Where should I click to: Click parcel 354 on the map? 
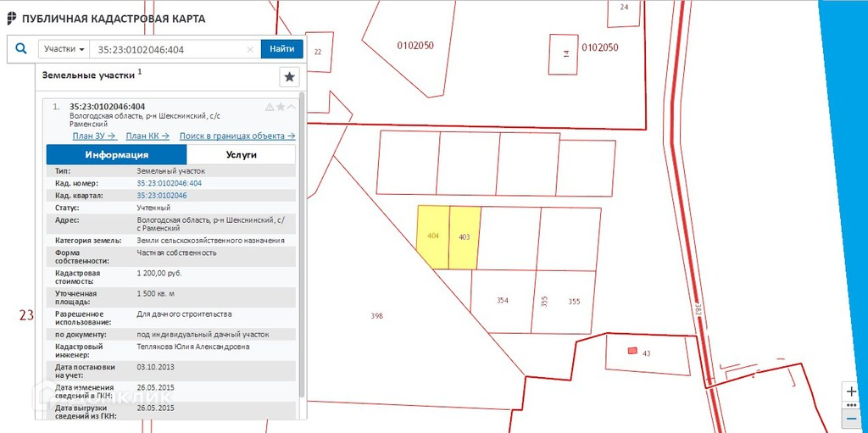tap(502, 301)
